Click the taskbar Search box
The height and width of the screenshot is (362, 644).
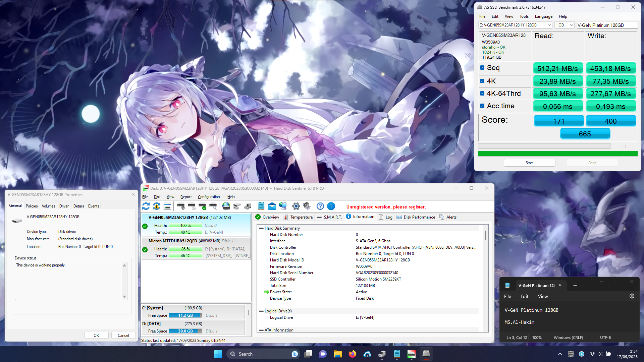coord(263,354)
